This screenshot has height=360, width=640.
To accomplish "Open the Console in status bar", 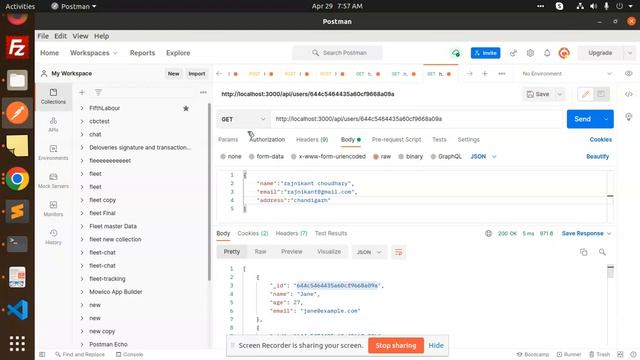I will 129,354.
